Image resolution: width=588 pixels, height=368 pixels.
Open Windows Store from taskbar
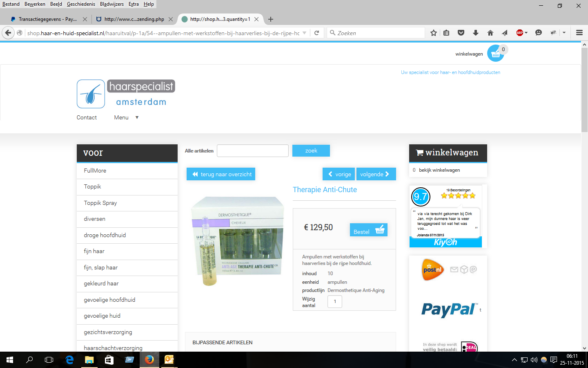[x=109, y=360]
